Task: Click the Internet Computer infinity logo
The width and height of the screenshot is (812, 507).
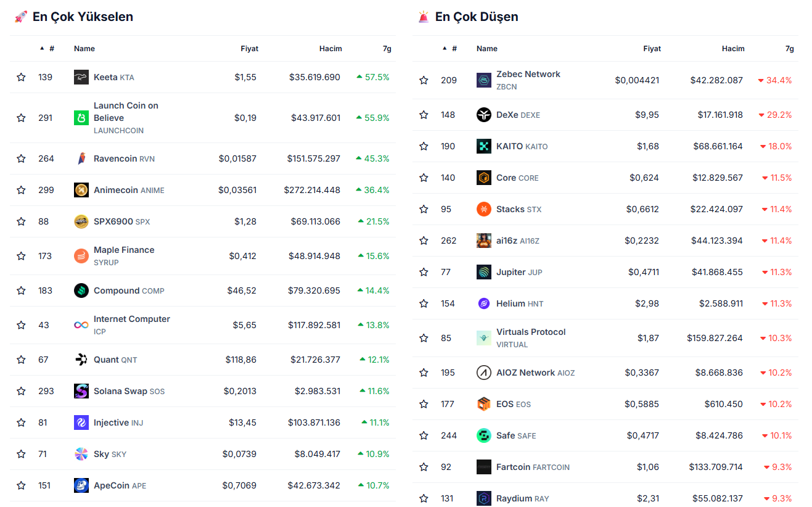Action: coord(81,325)
